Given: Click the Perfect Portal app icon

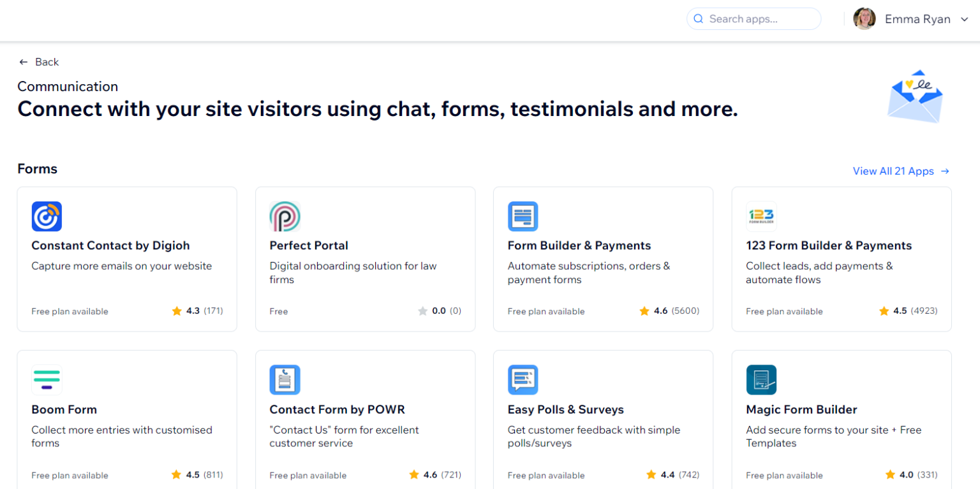Looking at the screenshot, I should coord(285,216).
